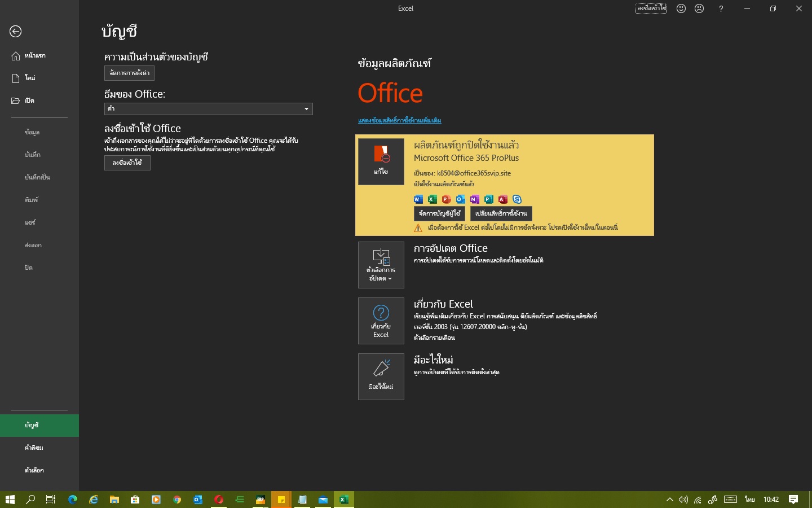Open แชร์ (Share) in the sidebar
The image size is (812, 508).
39,222
